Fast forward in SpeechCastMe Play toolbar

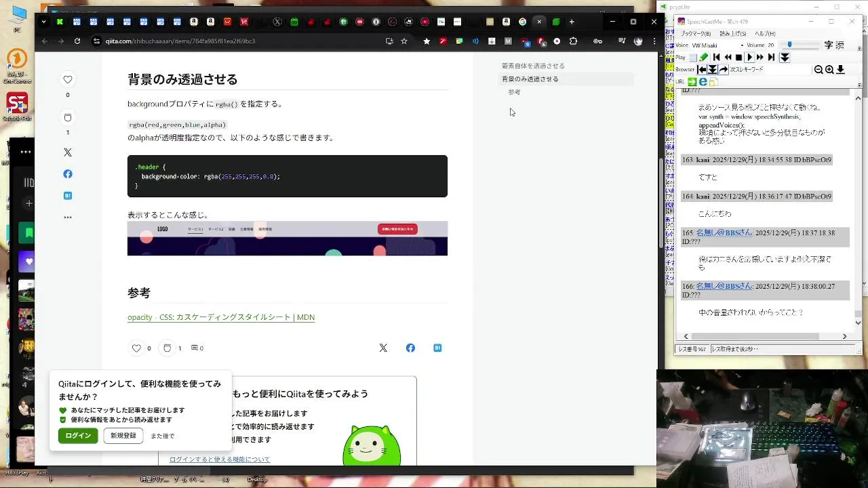coord(760,57)
